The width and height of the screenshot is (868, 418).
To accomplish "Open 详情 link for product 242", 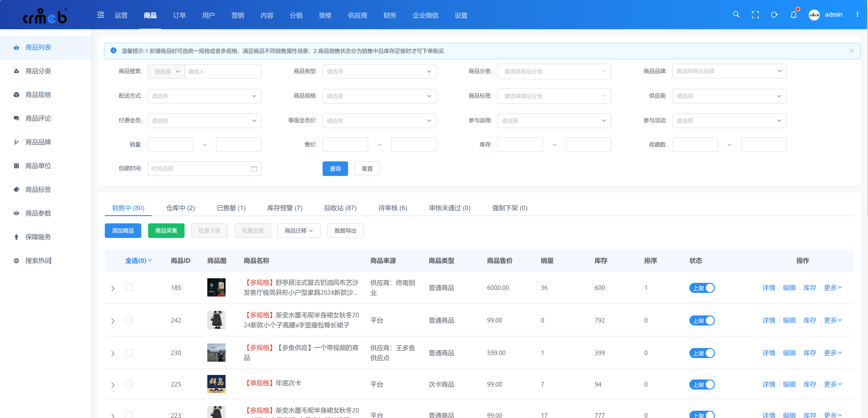I will tap(769, 320).
